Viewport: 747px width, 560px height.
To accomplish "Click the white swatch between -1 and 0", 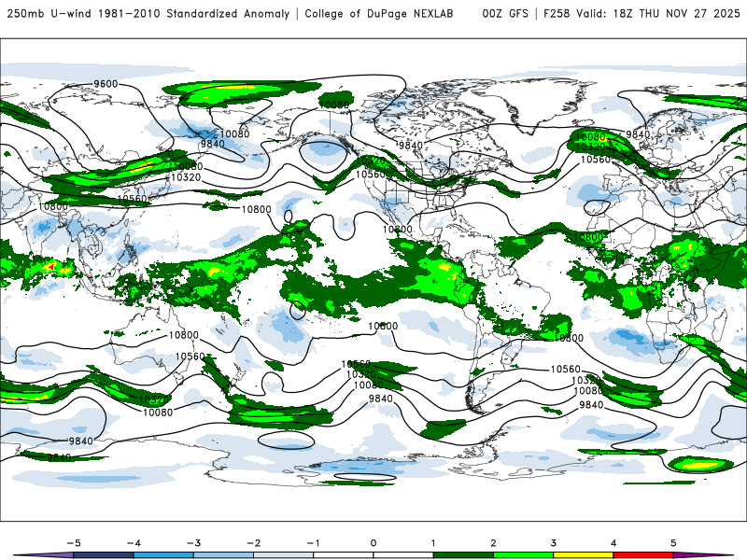I will tap(344, 555).
